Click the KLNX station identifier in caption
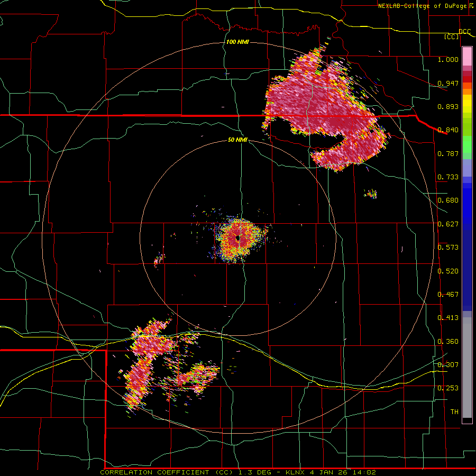 [x=296, y=472]
